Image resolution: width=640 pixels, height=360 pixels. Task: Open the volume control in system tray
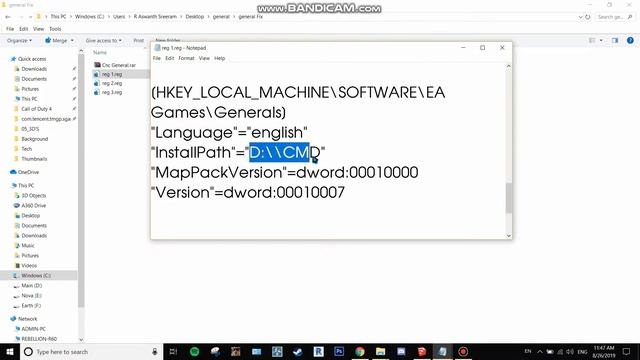click(570, 351)
